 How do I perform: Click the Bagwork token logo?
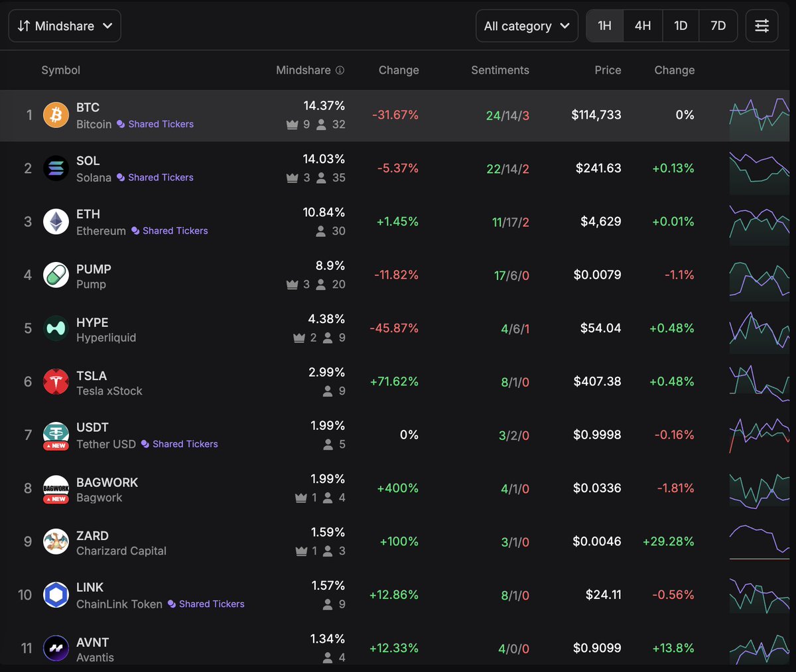pos(56,488)
